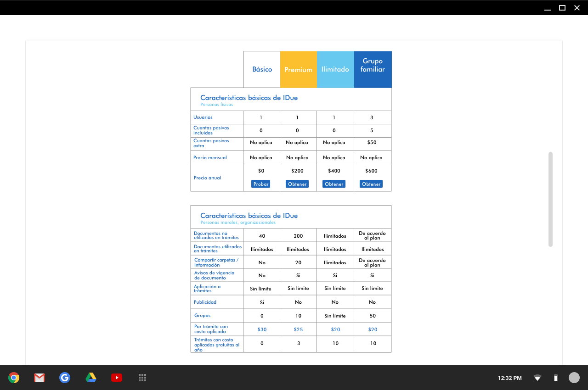
Task: Click Obtener under the $600 price
Action: (x=371, y=184)
